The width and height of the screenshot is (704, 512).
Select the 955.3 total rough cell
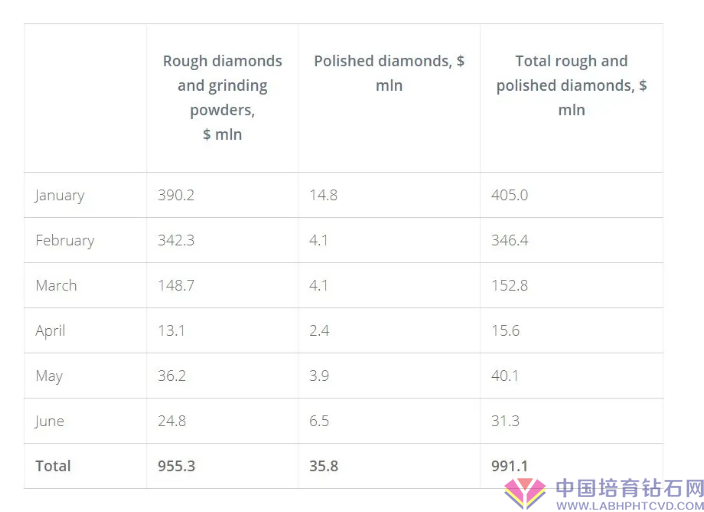(176, 466)
